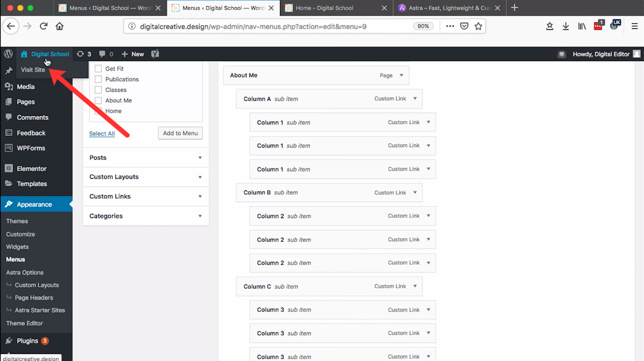
Task: Click the Yoast SEO icon in admin bar
Action: point(155,54)
